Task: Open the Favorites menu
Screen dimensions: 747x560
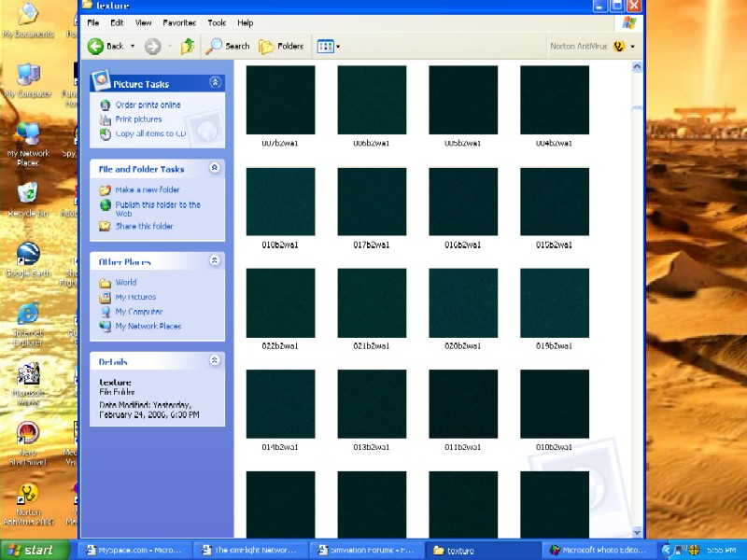Action: point(179,22)
